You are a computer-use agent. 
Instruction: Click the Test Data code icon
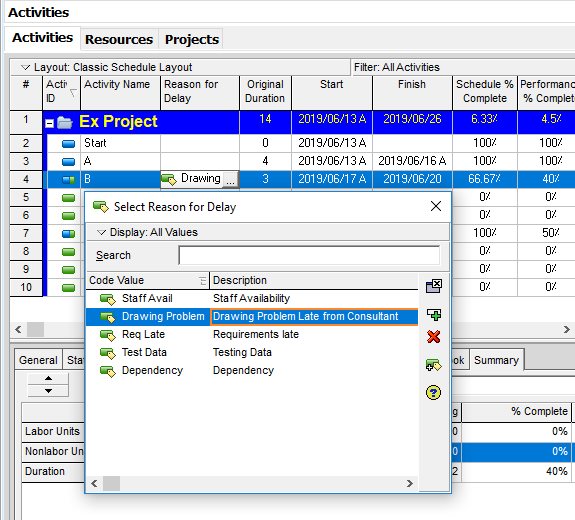pos(108,353)
